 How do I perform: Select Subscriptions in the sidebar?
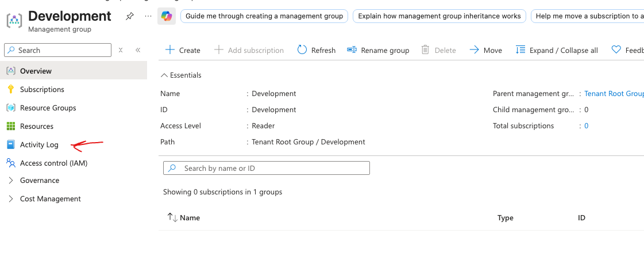[x=42, y=89]
